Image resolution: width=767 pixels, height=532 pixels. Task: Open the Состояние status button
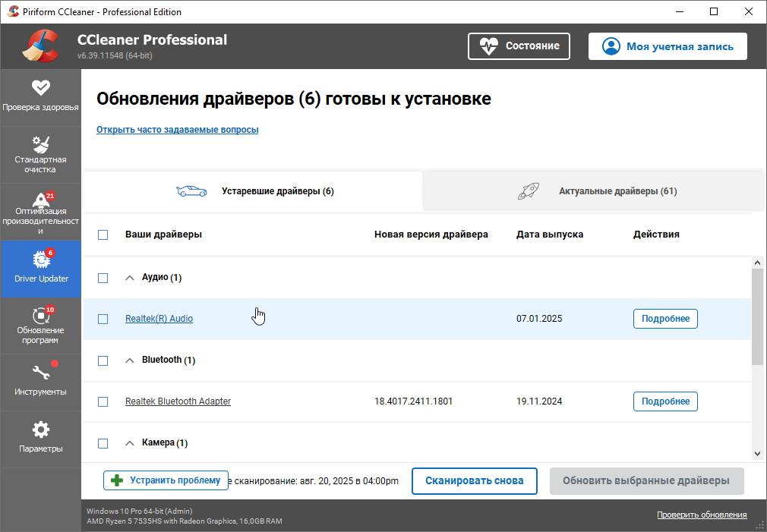(519, 46)
